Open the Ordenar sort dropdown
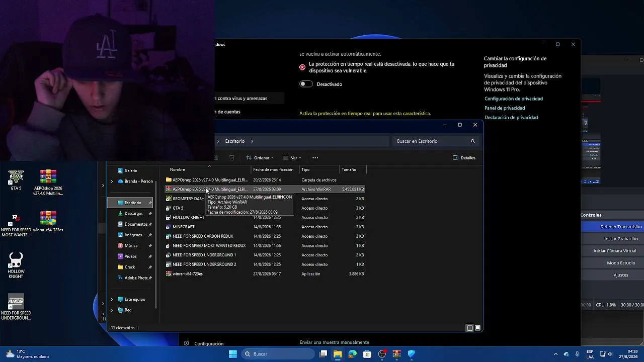Viewport: 644px width, 362px height. click(x=260, y=158)
